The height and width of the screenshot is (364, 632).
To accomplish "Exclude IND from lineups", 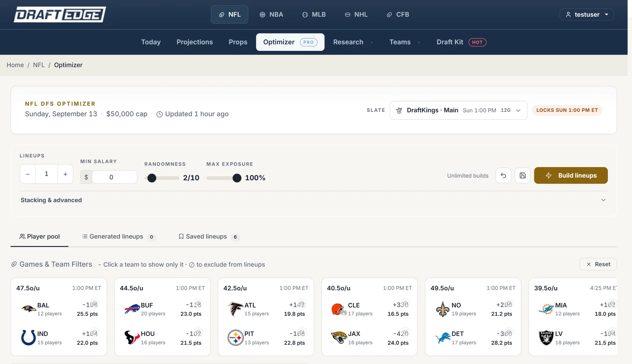I will (x=94, y=332).
